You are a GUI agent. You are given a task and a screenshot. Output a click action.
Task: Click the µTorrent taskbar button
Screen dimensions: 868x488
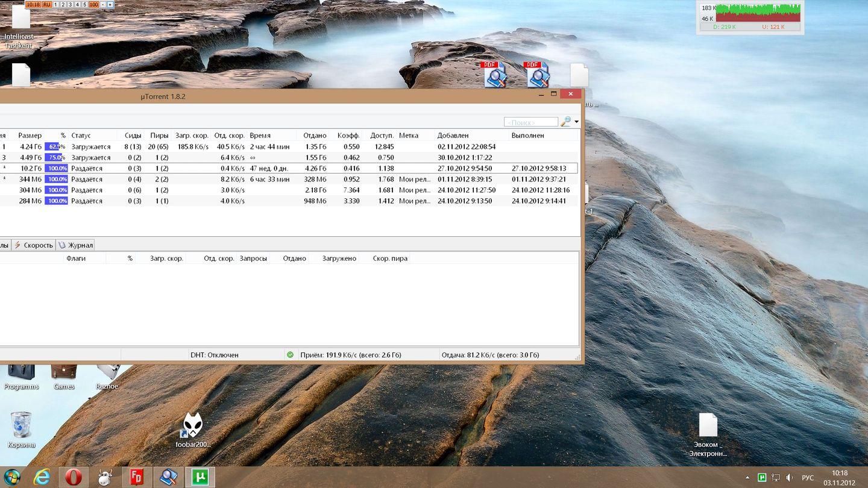(x=200, y=477)
